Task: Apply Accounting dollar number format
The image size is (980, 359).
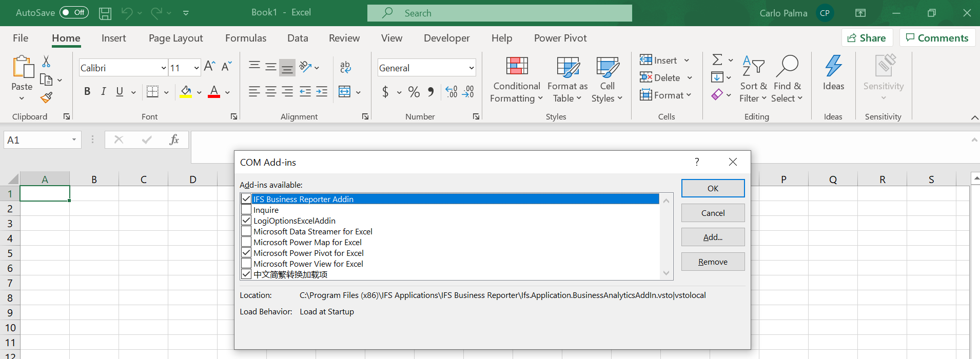Action: (x=385, y=92)
